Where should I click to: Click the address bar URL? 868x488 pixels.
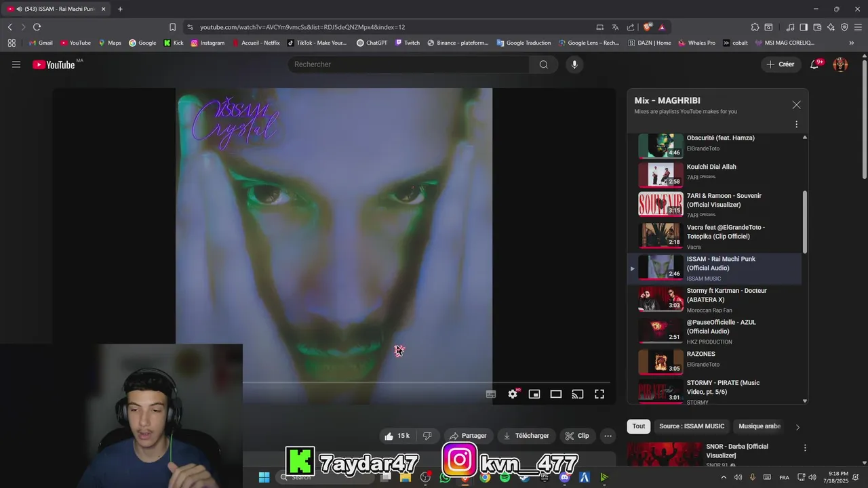point(302,27)
